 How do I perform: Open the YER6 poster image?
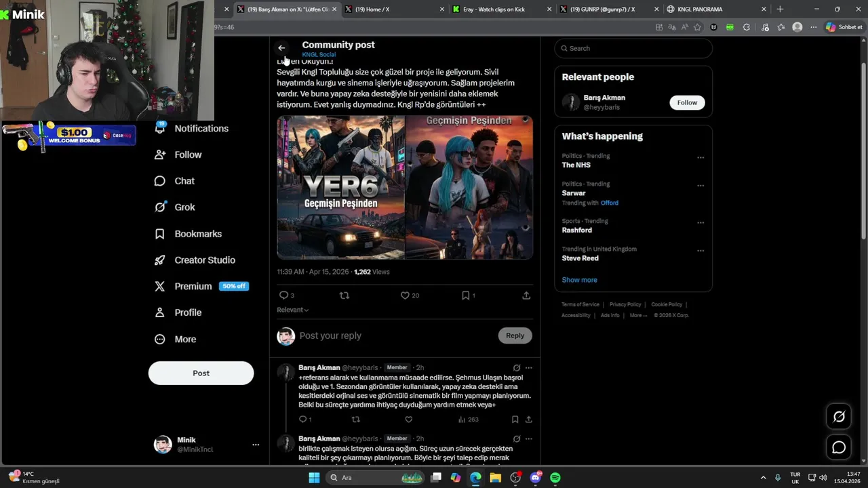[340, 188]
